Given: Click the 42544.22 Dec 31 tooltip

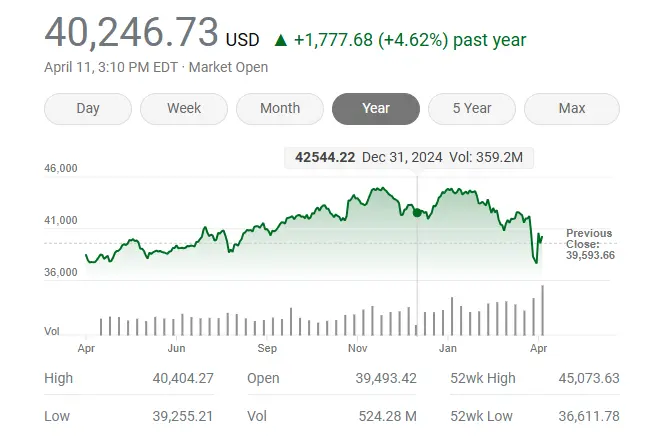Looking at the screenshot, I should [409, 157].
